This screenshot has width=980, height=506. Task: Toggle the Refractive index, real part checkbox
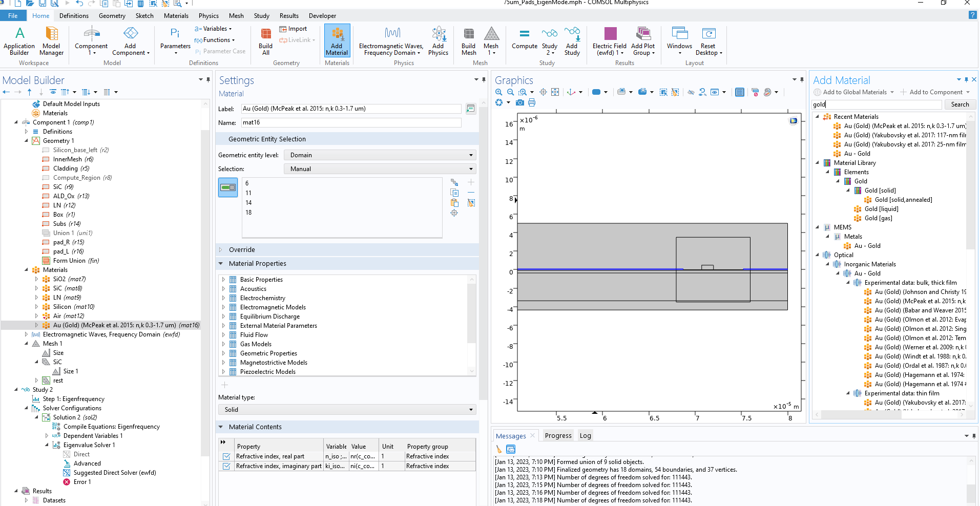coord(226,456)
